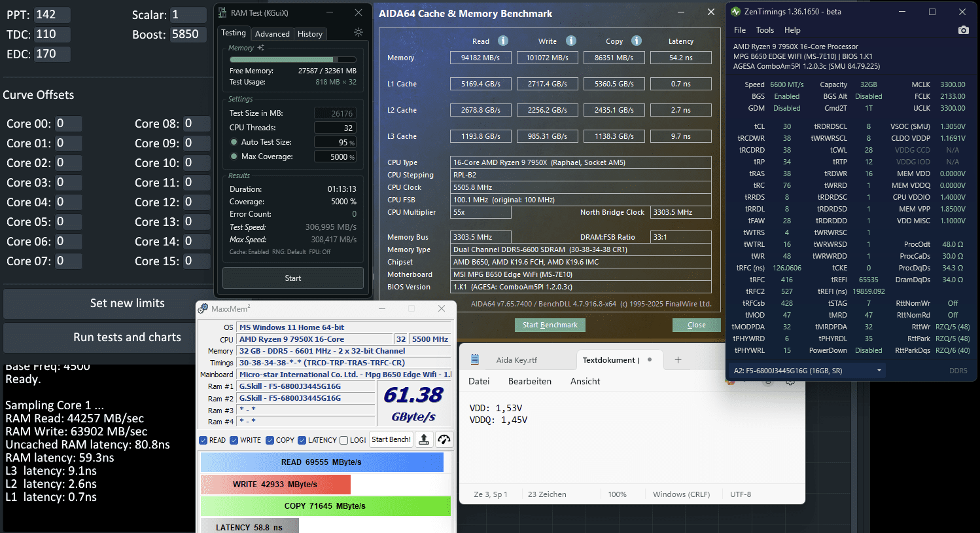Maximize the ZenTimings window
Viewport: 980px width, 533px height.
click(x=932, y=12)
